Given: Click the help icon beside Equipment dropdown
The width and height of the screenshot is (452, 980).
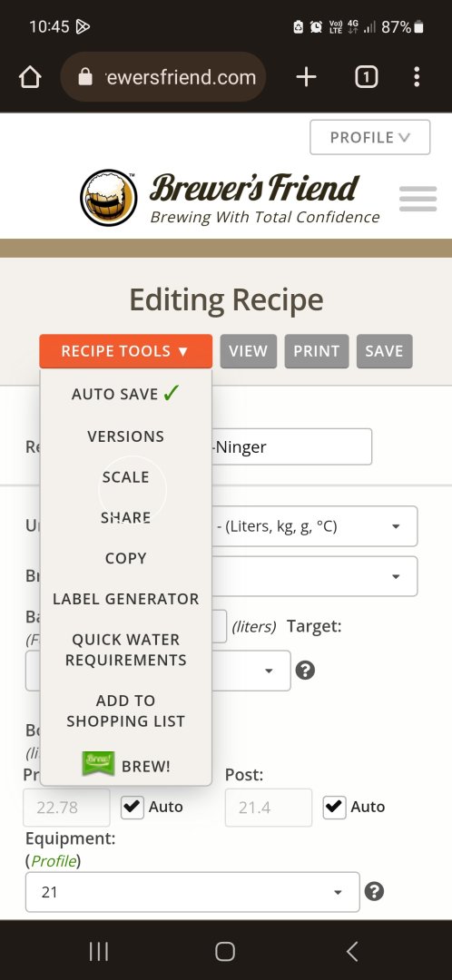Looking at the screenshot, I should pyautogui.click(x=374, y=891).
